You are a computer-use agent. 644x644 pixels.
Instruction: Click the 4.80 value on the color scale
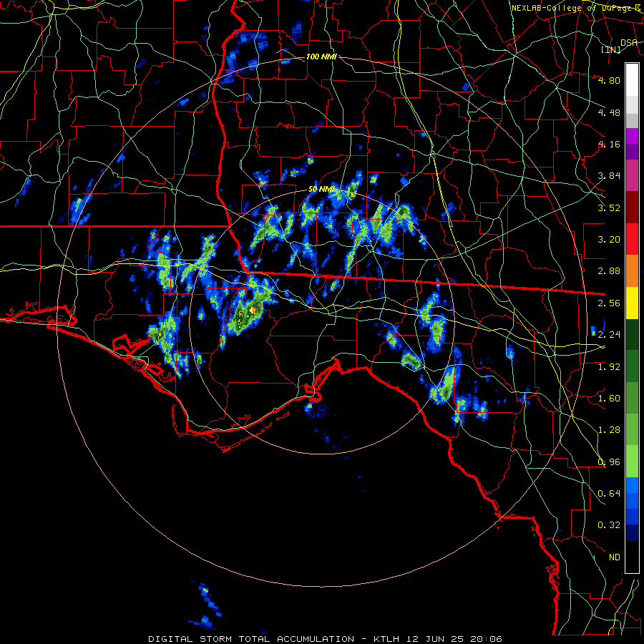(x=609, y=80)
